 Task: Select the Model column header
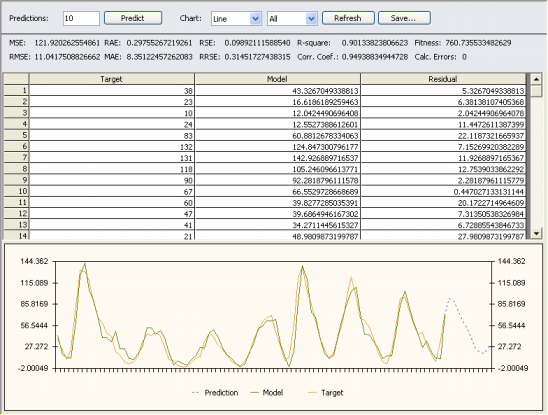277,79
